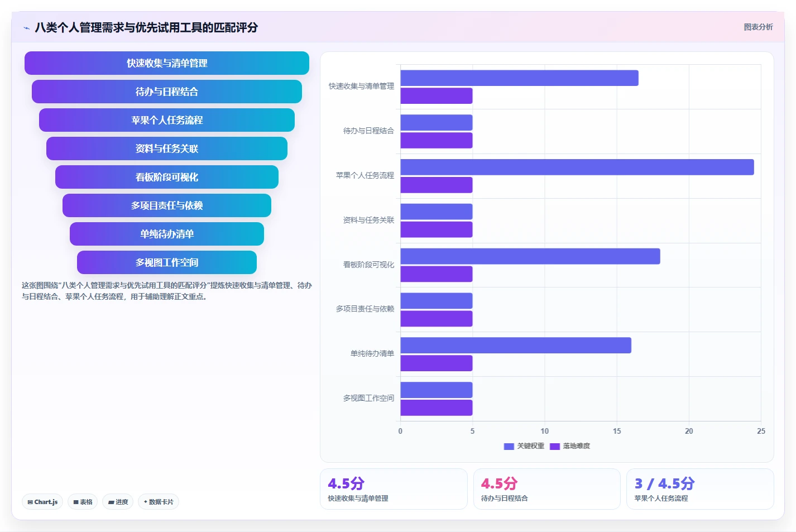Click the 关键权重 bar for 资料与任务关联
The width and height of the screenshot is (796, 532).
tap(437, 212)
